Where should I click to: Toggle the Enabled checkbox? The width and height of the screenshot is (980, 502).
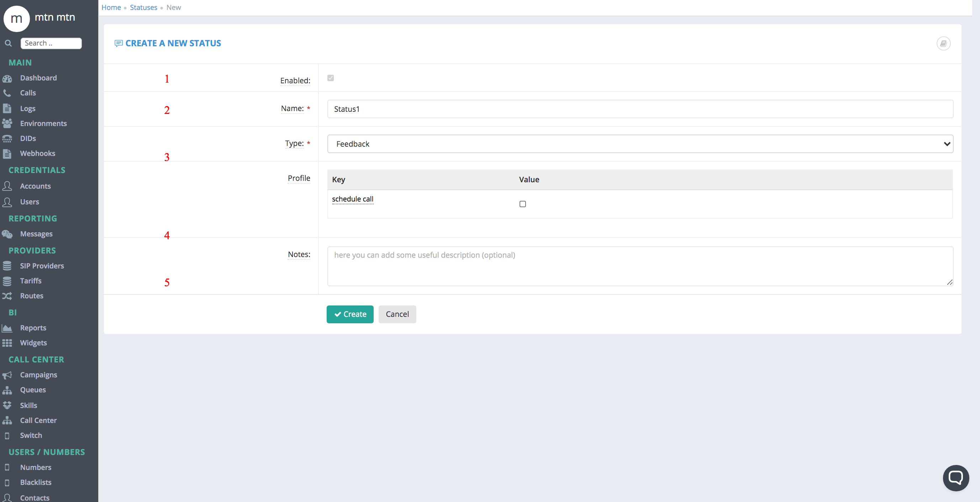pos(330,78)
